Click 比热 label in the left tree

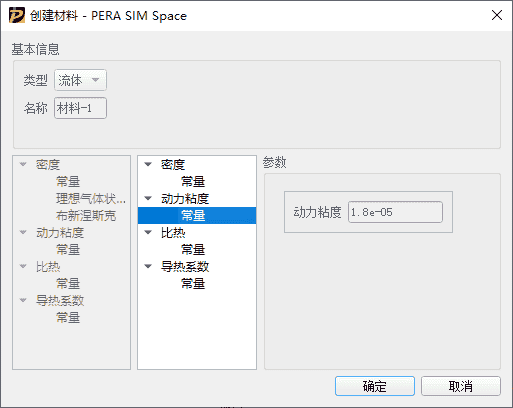coord(48,266)
